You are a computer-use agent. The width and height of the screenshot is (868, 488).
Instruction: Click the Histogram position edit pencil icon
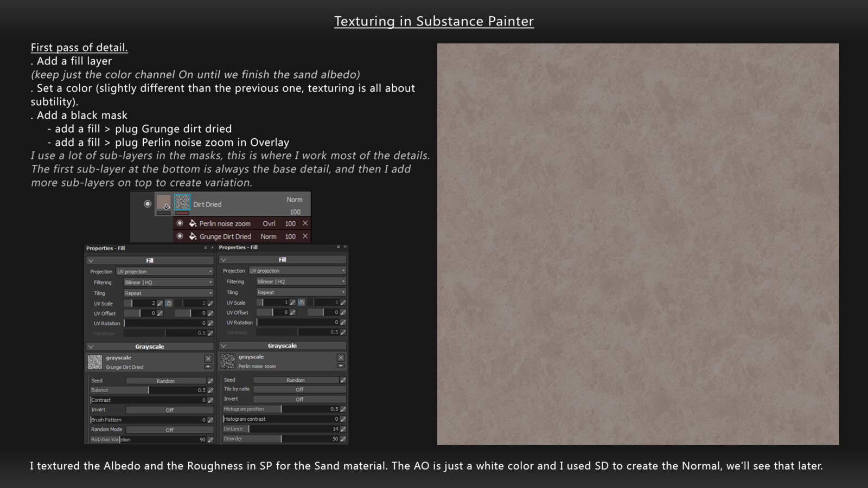(343, 409)
